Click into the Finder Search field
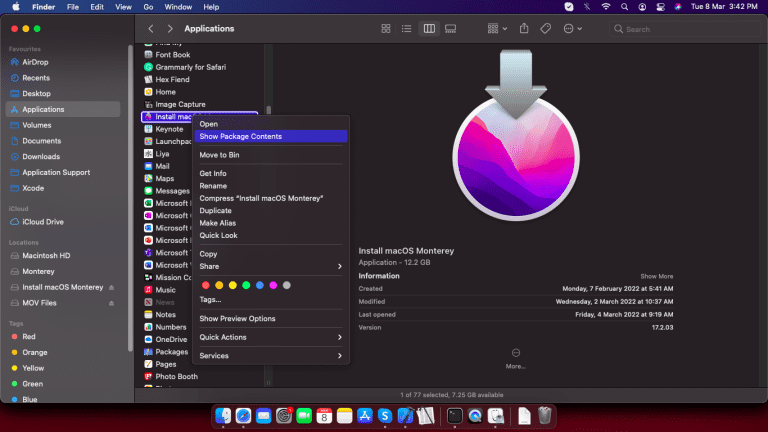768x432 pixels. click(x=685, y=29)
